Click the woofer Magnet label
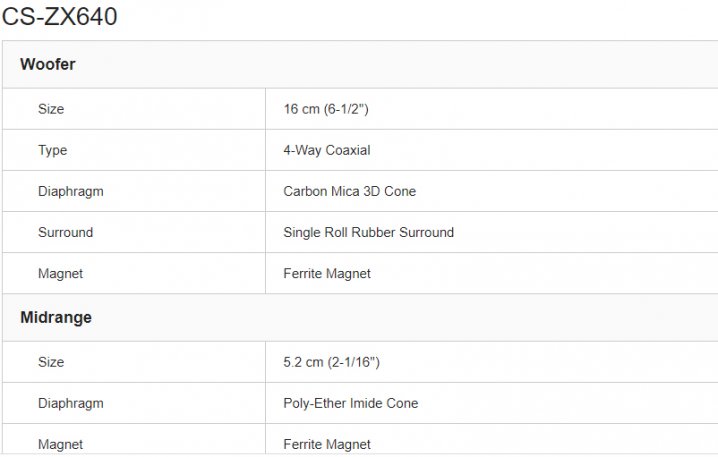The width and height of the screenshot is (718, 457). (x=60, y=273)
